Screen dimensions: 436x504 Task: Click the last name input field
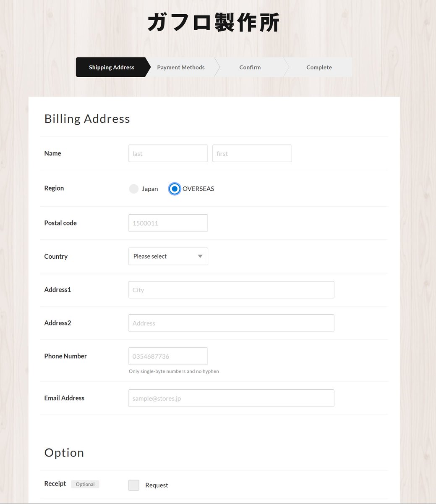click(168, 153)
